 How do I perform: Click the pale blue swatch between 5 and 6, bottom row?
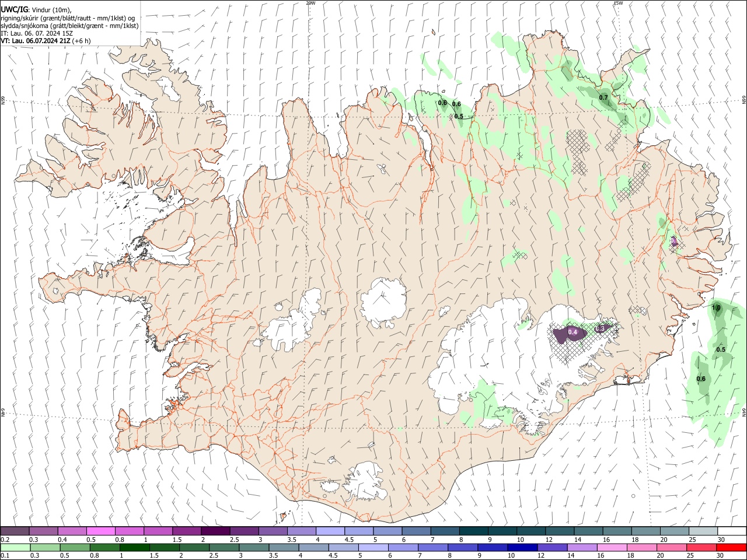point(373,547)
